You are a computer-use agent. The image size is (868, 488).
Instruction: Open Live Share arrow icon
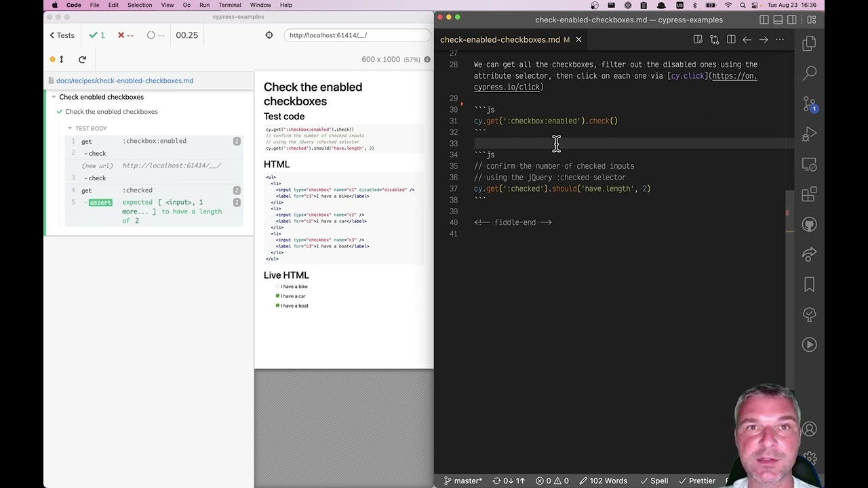pyautogui.click(x=809, y=255)
